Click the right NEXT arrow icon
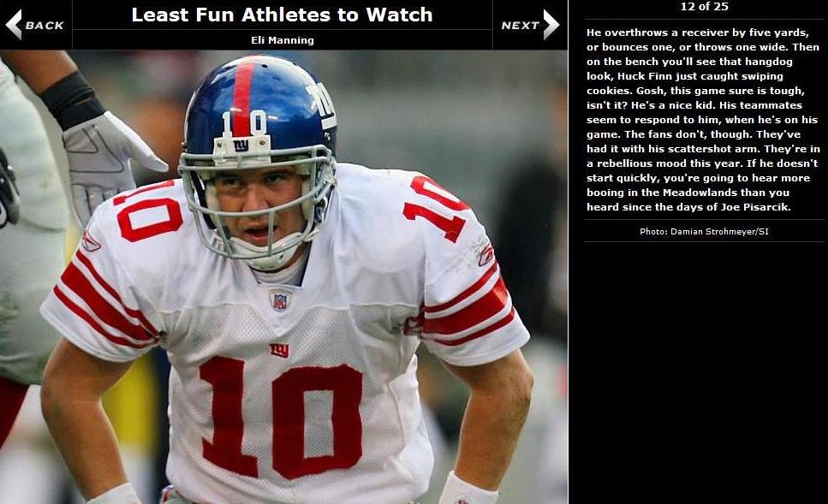The width and height of the screenshot is (828, 504). pyautogui.click(x=551, y=25)
